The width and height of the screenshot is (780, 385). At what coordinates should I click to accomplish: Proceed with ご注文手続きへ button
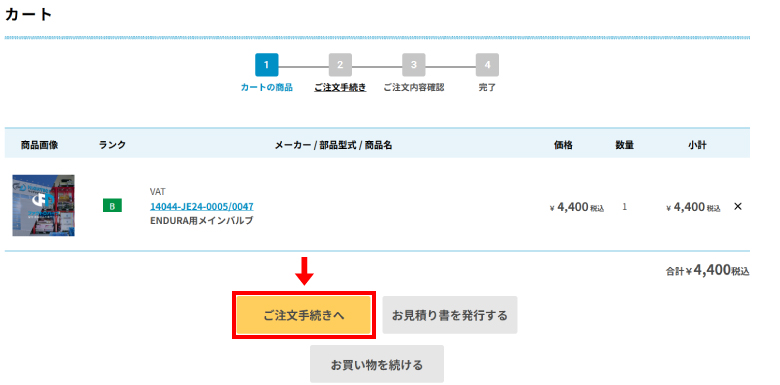tap(303, 315)
